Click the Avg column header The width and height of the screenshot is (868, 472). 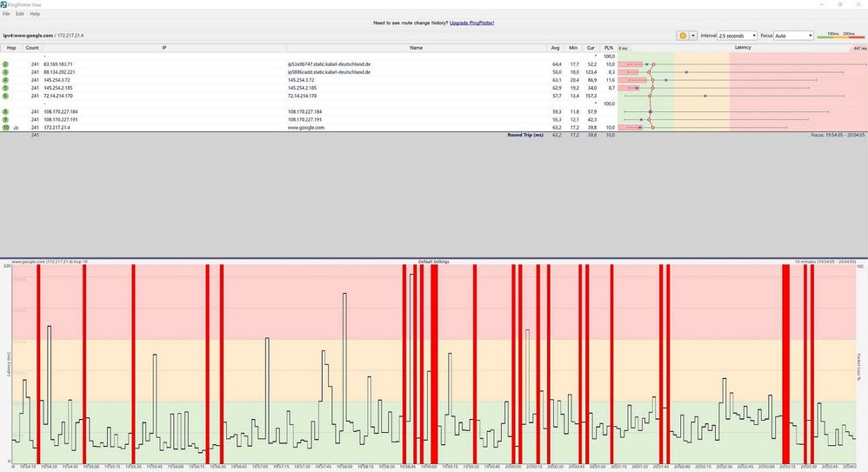(555, 48)
